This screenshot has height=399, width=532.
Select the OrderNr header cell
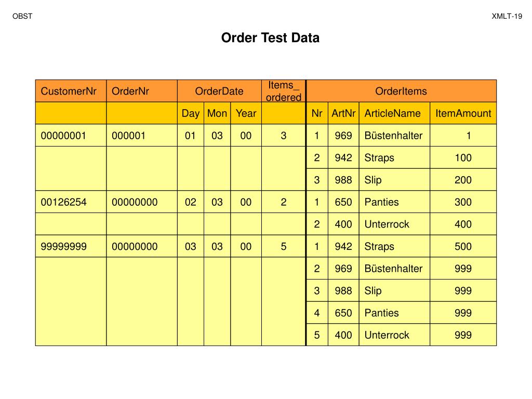tap(142, 91)
